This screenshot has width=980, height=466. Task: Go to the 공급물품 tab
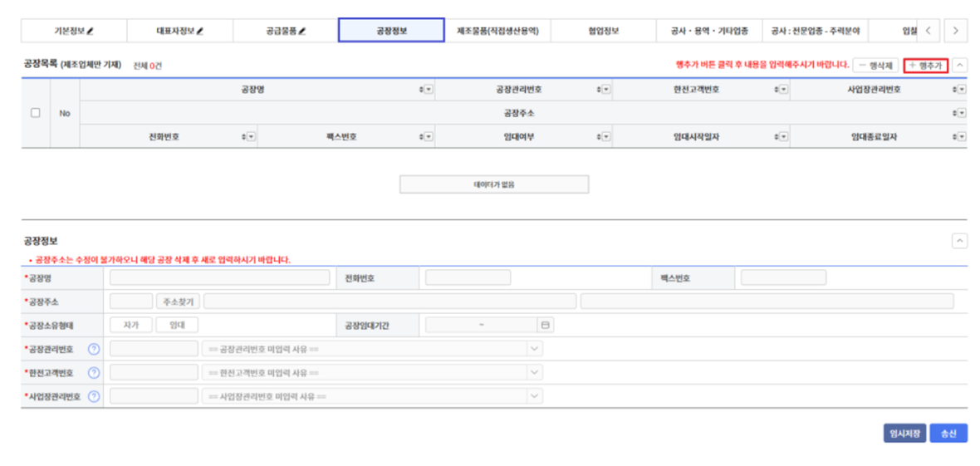pos(286,30)
